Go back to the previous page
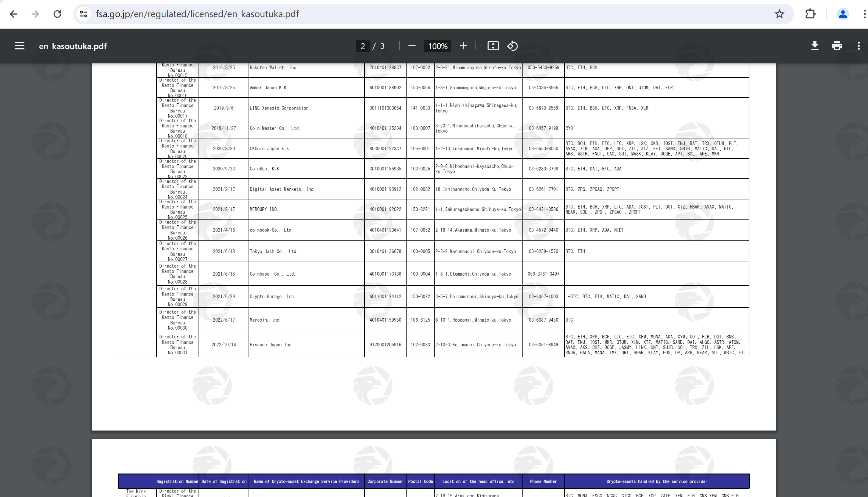This screenshot has height=497, width=868. click(13, 14)
